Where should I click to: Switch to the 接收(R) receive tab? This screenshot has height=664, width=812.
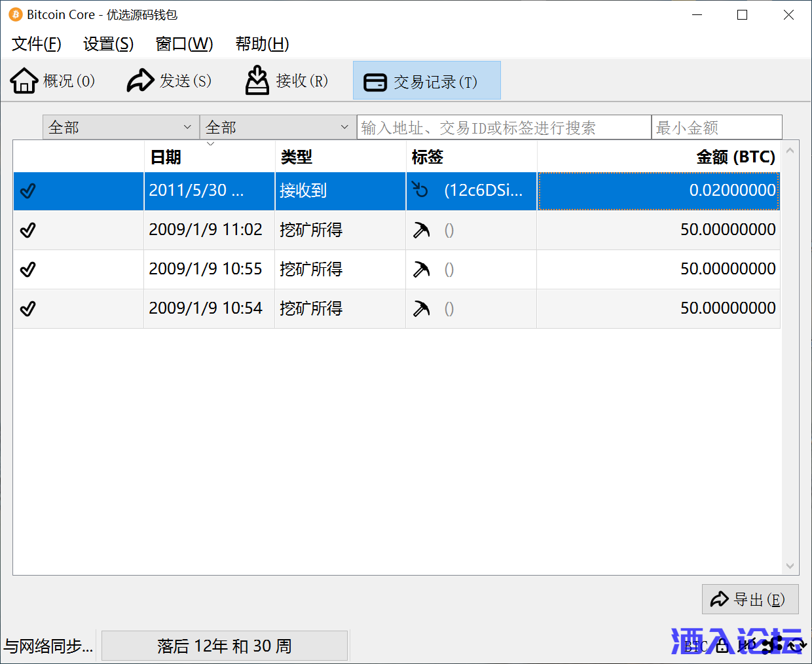pos(287,81)
